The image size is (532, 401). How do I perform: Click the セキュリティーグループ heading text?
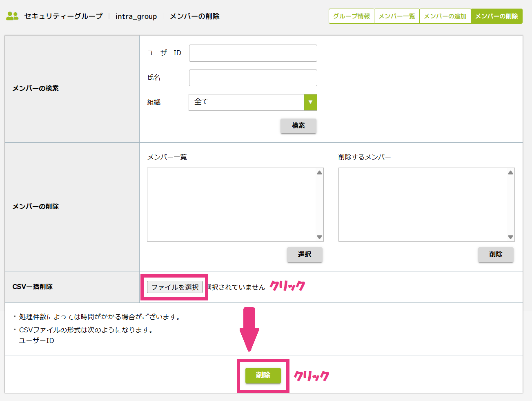coord(63,16)
